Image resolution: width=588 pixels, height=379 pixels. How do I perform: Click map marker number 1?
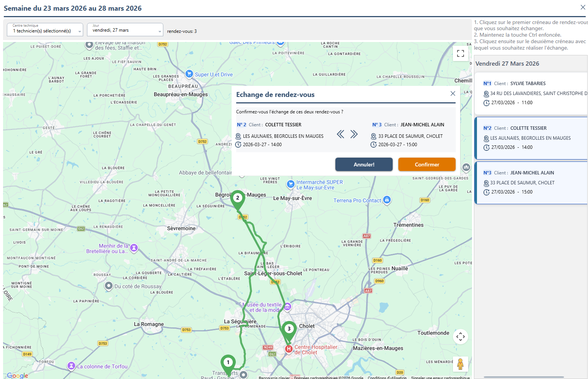click(228, 364)
